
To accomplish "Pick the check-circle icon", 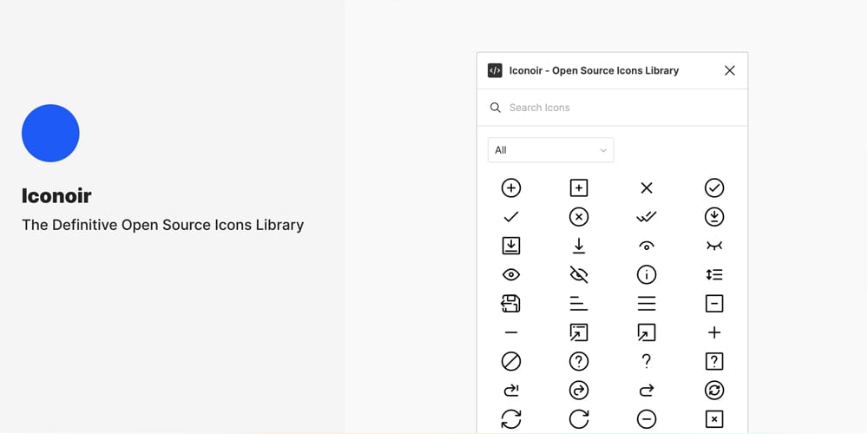I will coord(714,187).
